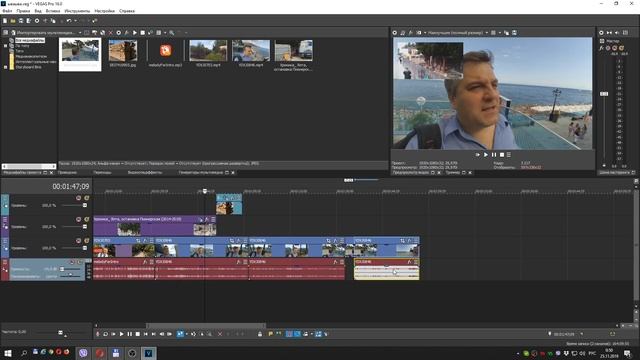Screen dimensions: 640x360
Task: Click the teal track level slider
Action: tap(84, 205)
